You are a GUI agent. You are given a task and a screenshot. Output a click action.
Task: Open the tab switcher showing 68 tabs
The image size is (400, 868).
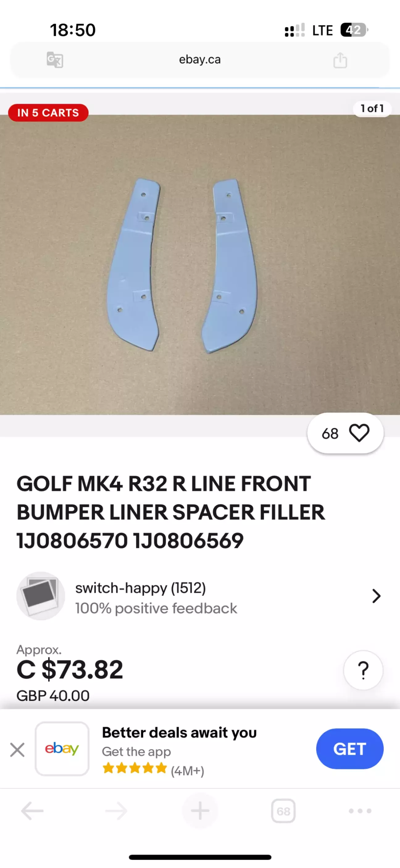(x=283, y=811)
